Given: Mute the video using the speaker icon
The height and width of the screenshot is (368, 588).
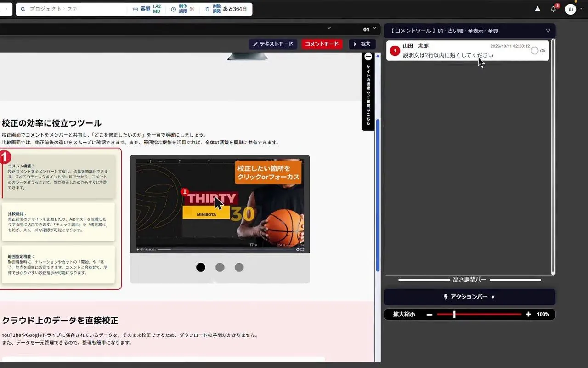Looking at the screenshot, I should pos(141,249).
